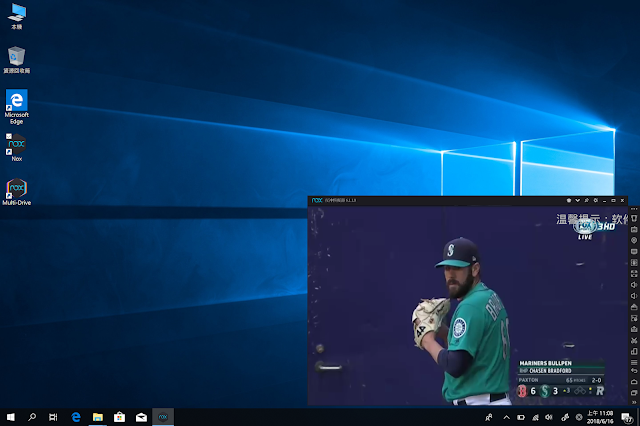
Task: Click the pin icon in Nox title bar
Action: point(587,200)
